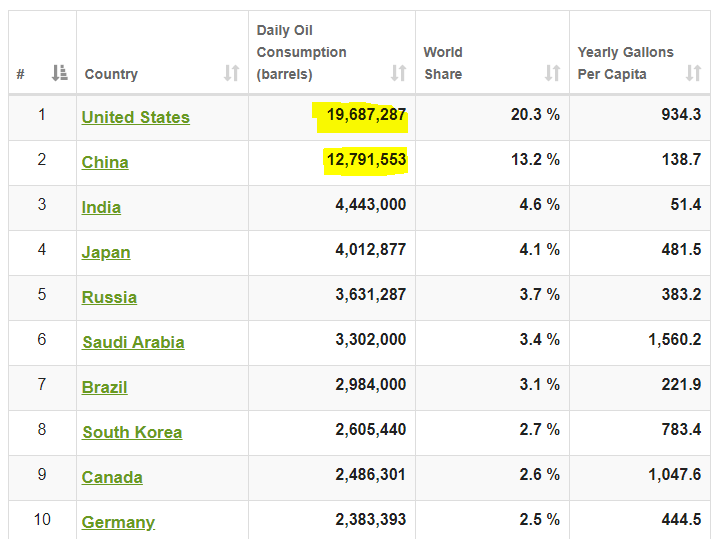718x539 pixels.
Task: Go to Brazil's page
Action: (105, 387)
